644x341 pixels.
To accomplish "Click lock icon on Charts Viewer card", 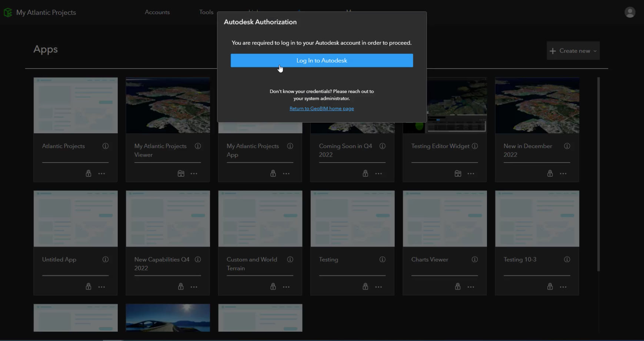I will point(458,287).
